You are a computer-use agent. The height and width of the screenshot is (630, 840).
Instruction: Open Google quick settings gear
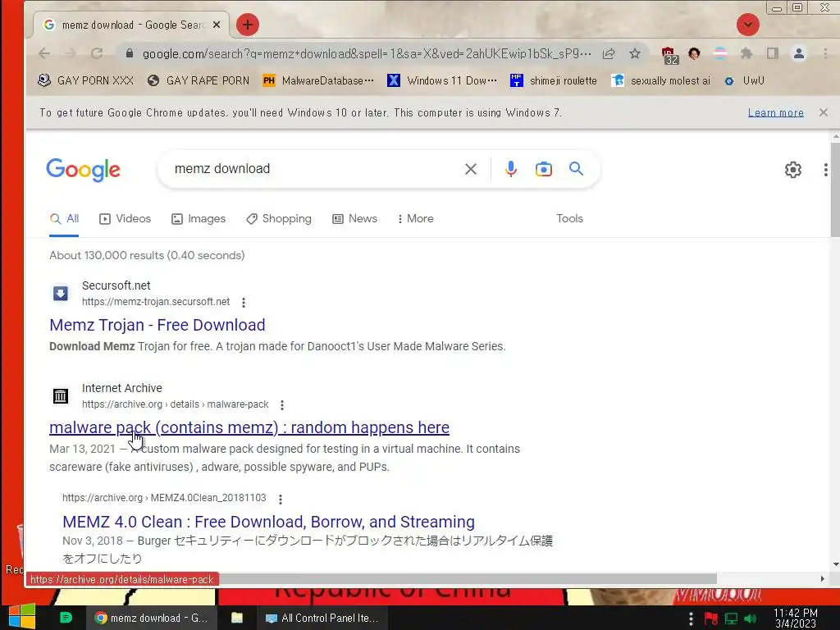793,170
